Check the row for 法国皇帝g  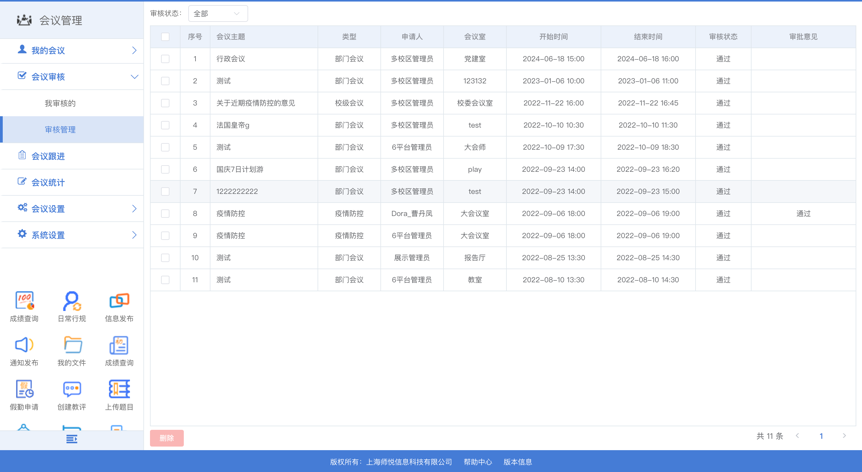[165, 125]
